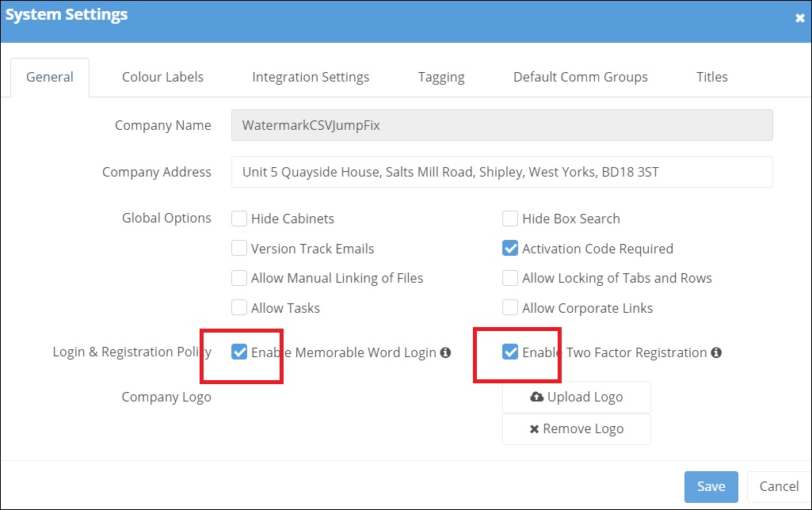Open the Tagging tab

441,77
